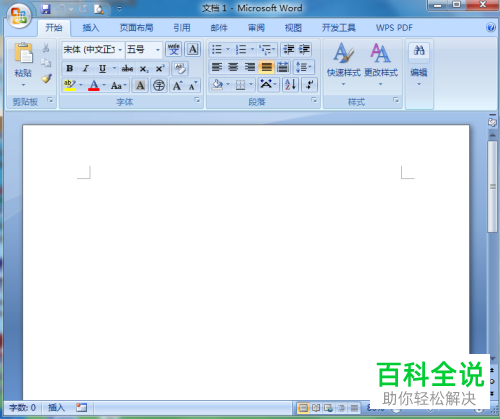Open Clipboard pane launcher
Image resolution: width=500 pixels, height=419 pixels.
coord(50,100)
